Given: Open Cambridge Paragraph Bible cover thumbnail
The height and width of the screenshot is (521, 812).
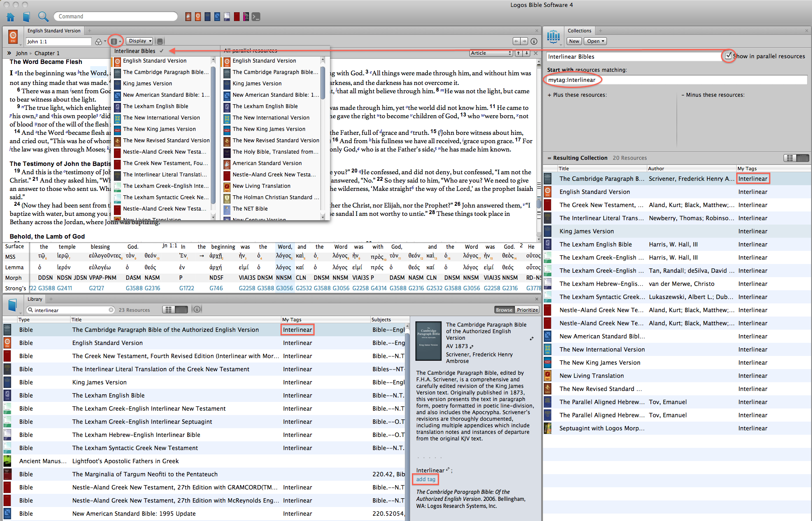Looking at the screenshot, I should point(428,341).
